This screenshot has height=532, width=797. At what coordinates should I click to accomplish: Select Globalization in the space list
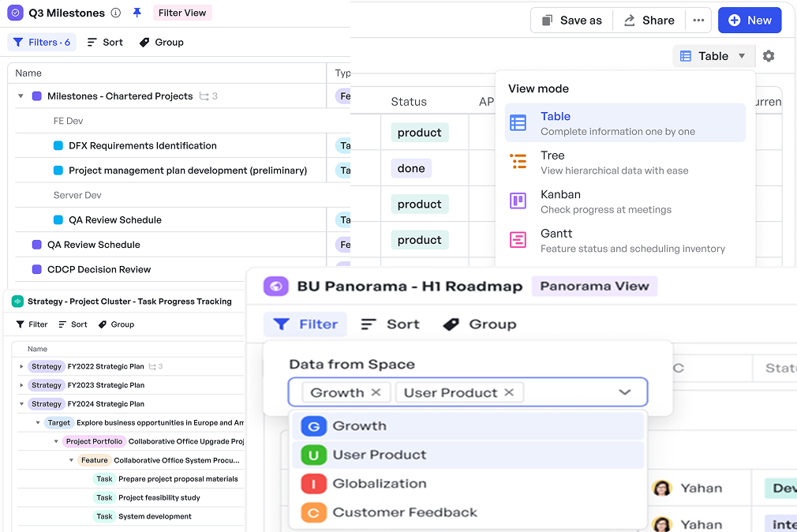[379, 484]
